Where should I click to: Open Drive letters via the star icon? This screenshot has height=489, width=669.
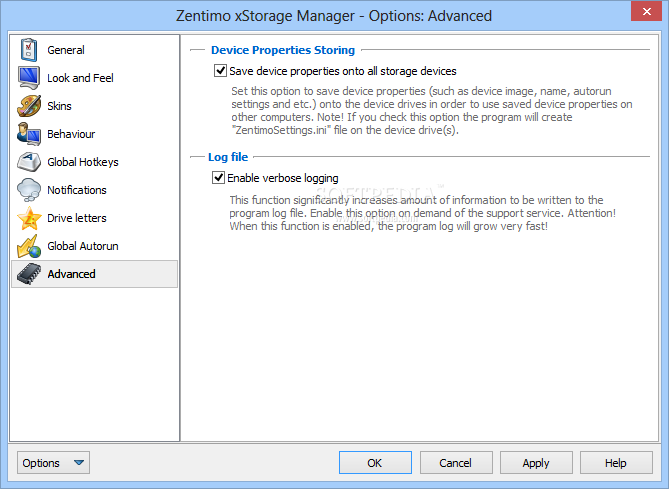(29, 218)
